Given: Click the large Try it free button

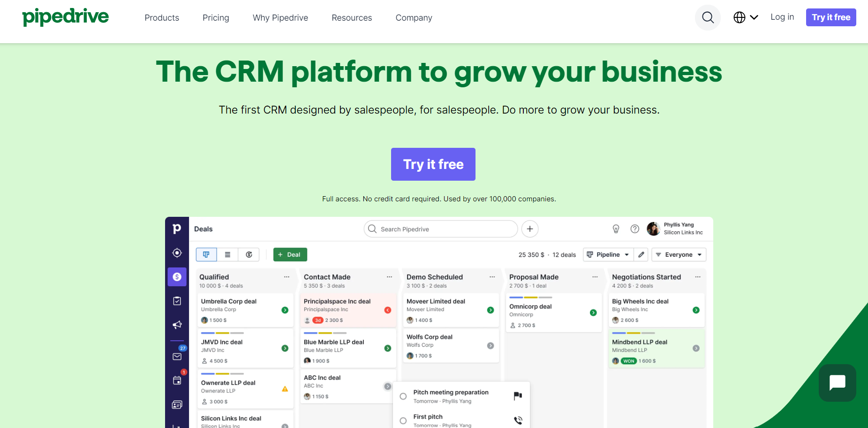Looking at the screenshot, I should pos(433,164).
